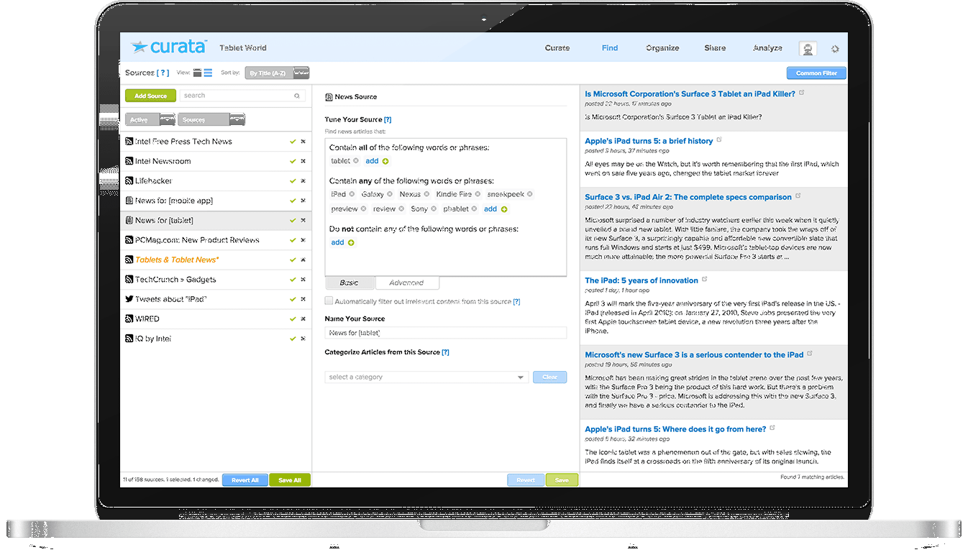Open external link for "brief history" article
This screenshot has height=560, width=968.
(719, 140)
